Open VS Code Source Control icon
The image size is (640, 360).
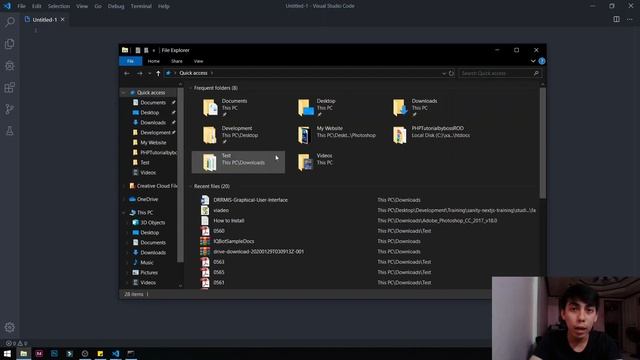tap(9, 109)
